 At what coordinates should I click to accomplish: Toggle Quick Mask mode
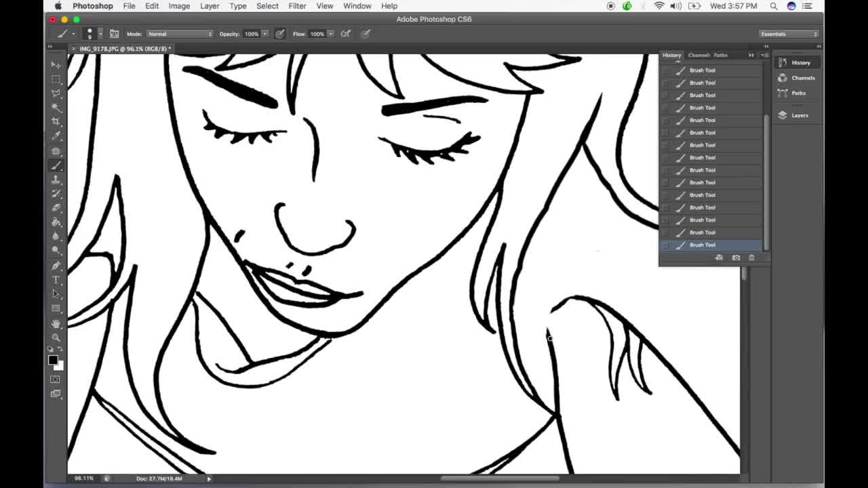pyautogui.click(x=56, y=380)
